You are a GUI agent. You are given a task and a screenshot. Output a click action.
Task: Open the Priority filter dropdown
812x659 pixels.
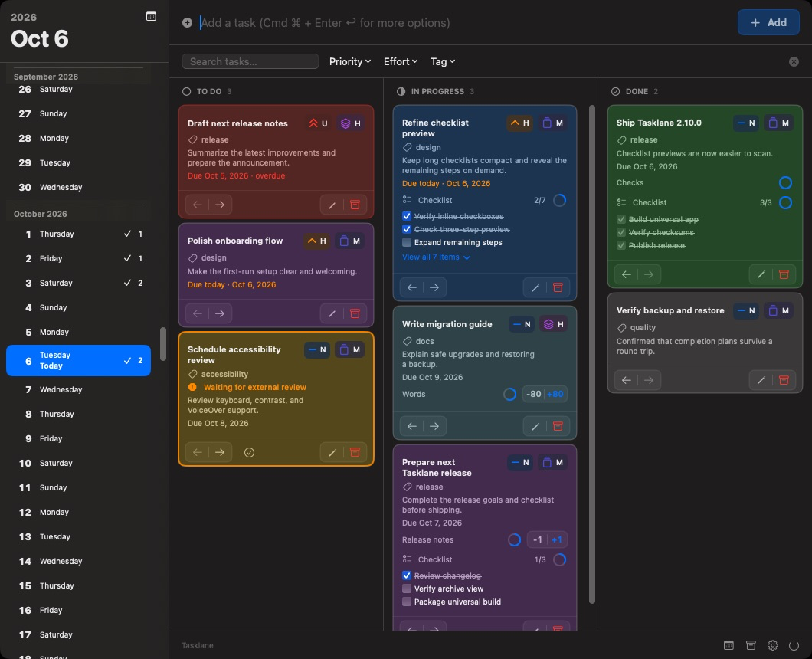(x=350, y=61)
